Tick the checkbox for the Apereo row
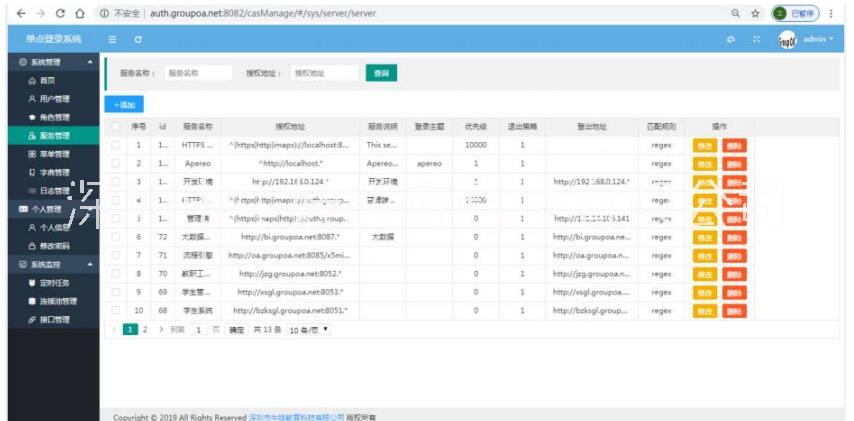 [x=116, y=163]
